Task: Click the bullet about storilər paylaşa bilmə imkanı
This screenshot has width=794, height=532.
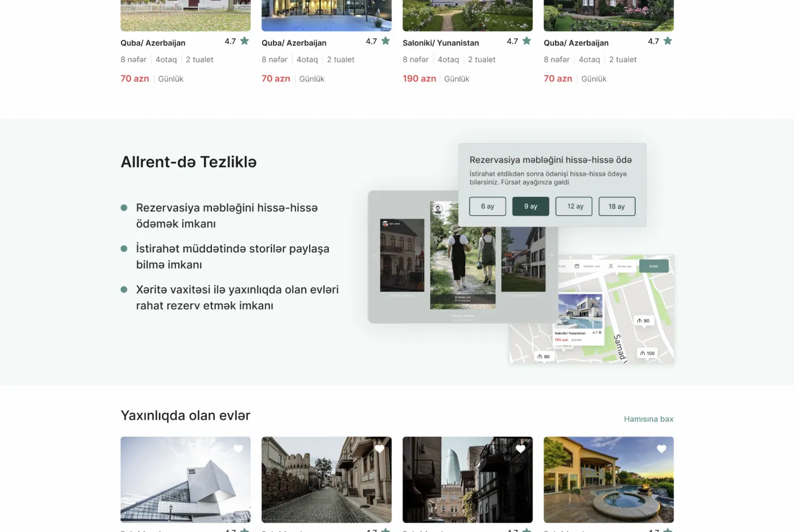Action: pos(233,256)
